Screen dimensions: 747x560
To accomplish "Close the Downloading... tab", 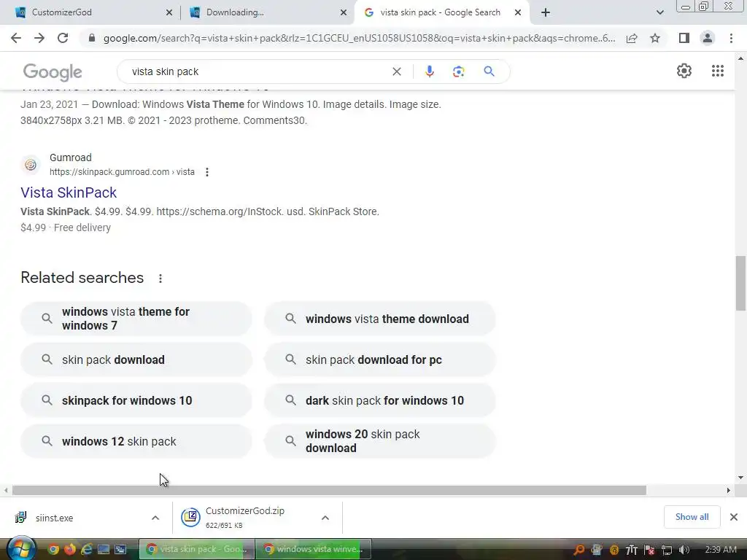I will 344,13.
